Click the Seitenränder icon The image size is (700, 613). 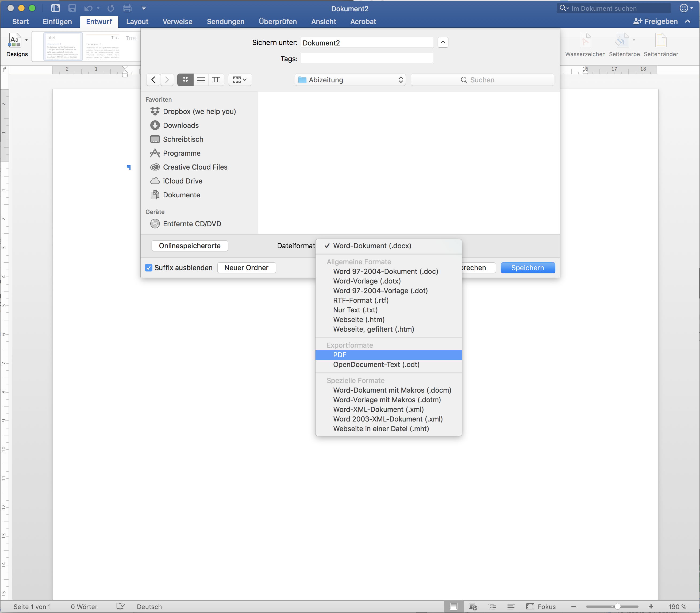pos(661,40)
